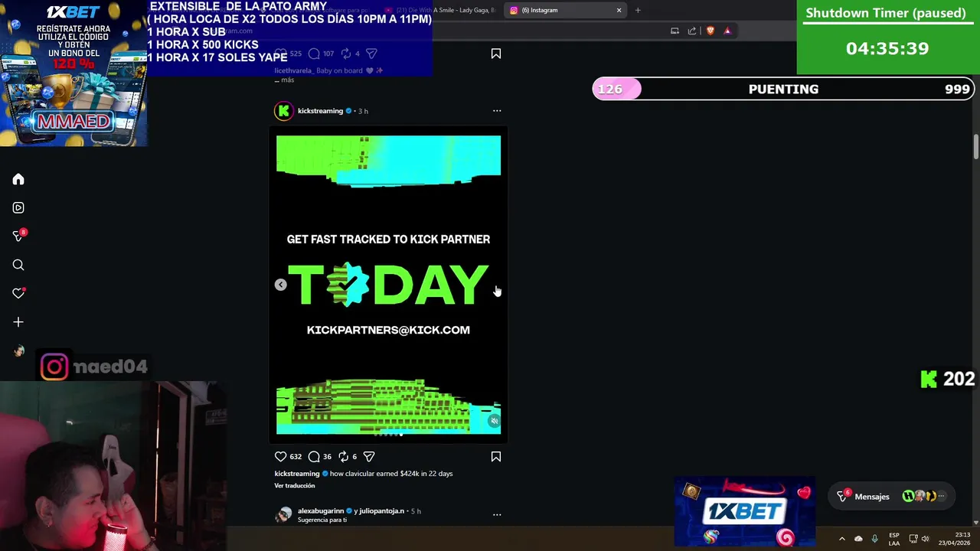The width and height of the screenshot is (980, 551).
Task: Unmute the kickstreaming video
Action: [494, 421]
